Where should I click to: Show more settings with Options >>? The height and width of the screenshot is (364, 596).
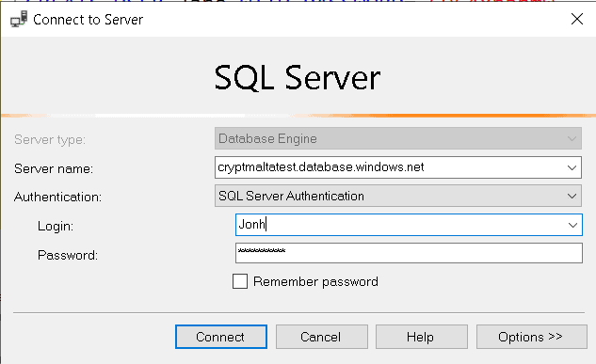(531, 337)
